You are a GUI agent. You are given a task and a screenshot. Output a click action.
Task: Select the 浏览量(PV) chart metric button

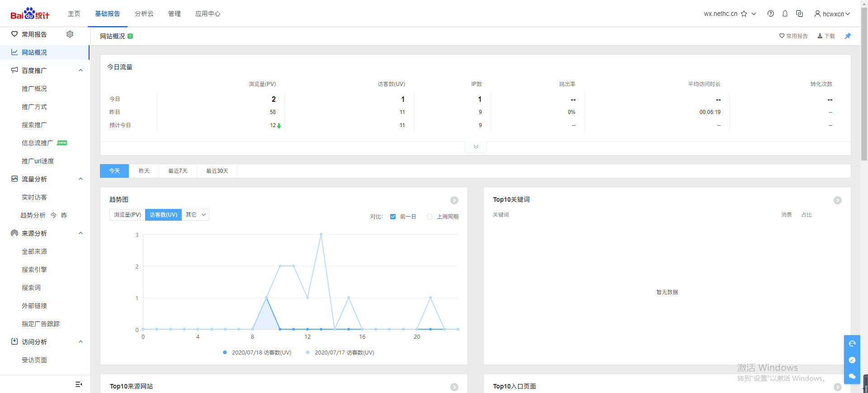click(127, 215)
